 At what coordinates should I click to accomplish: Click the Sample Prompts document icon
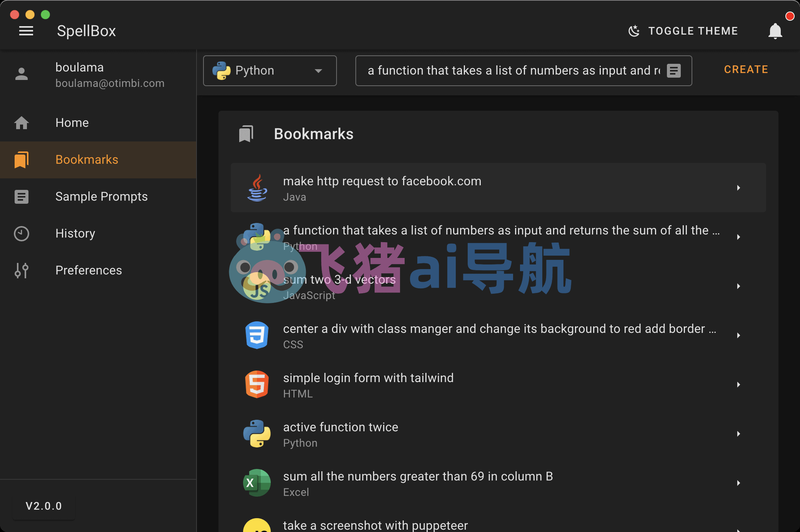22,196
